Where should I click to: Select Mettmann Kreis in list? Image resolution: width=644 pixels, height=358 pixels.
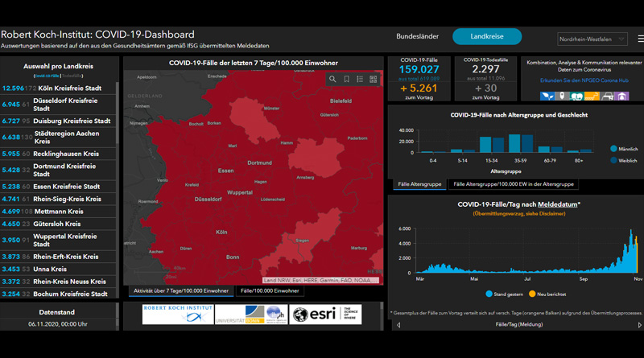[x=58, y=212]
